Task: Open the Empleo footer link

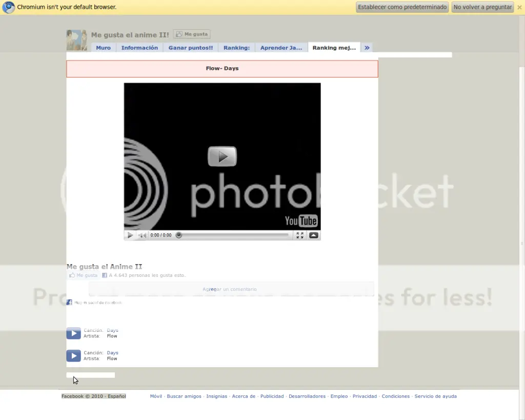Action: coord(339,396)
